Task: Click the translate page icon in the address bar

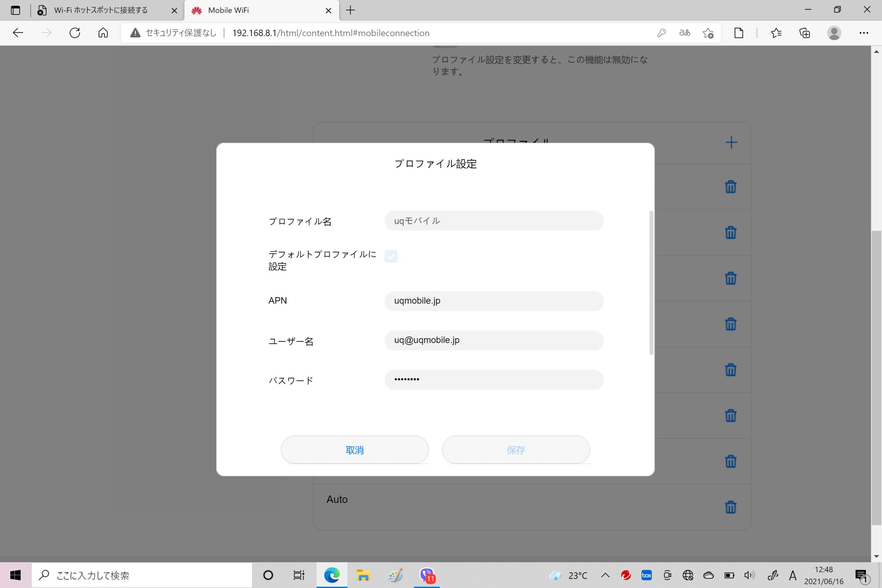Action: pos(684,33)
